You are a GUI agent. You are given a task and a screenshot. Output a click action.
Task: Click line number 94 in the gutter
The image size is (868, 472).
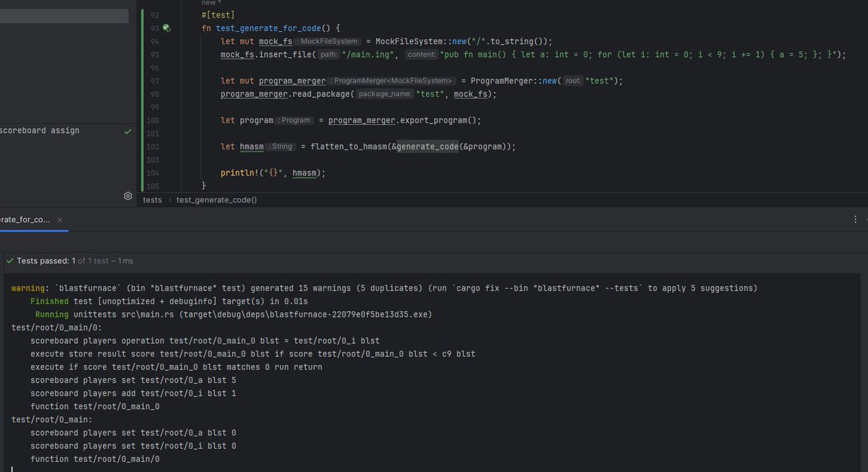(x=154, y=41)
